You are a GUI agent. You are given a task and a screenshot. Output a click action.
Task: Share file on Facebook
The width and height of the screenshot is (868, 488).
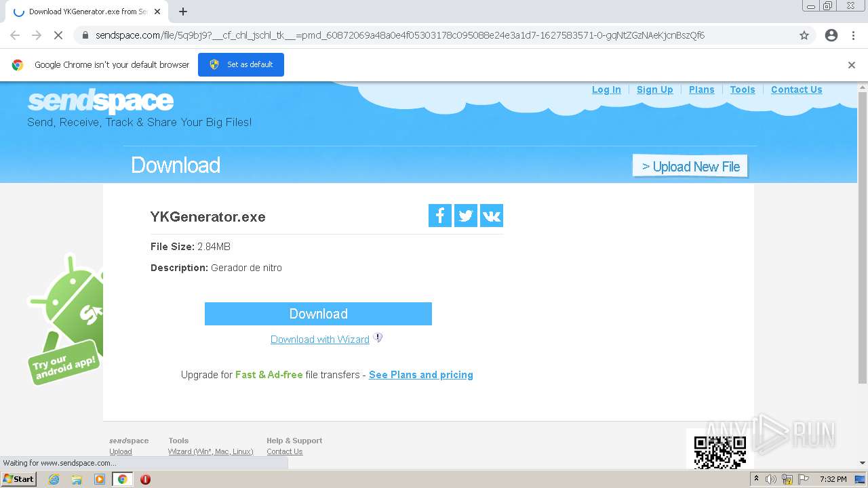(x=439, y=216)
